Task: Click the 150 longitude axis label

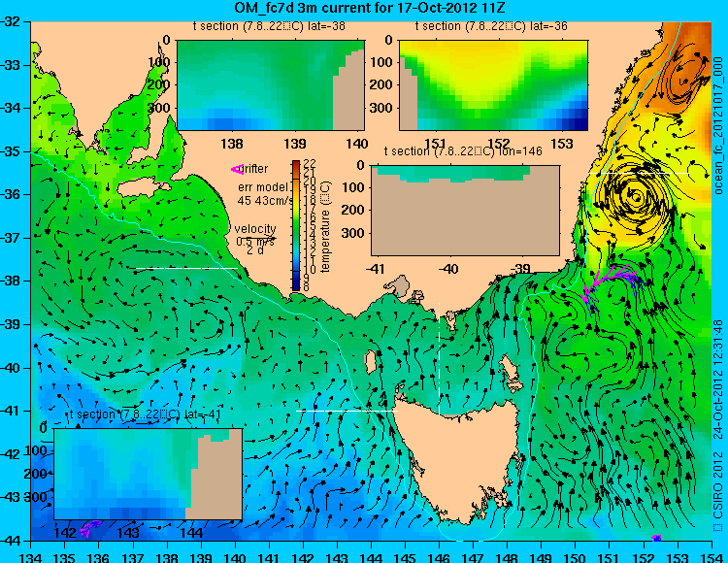Action: click(576, 556)
